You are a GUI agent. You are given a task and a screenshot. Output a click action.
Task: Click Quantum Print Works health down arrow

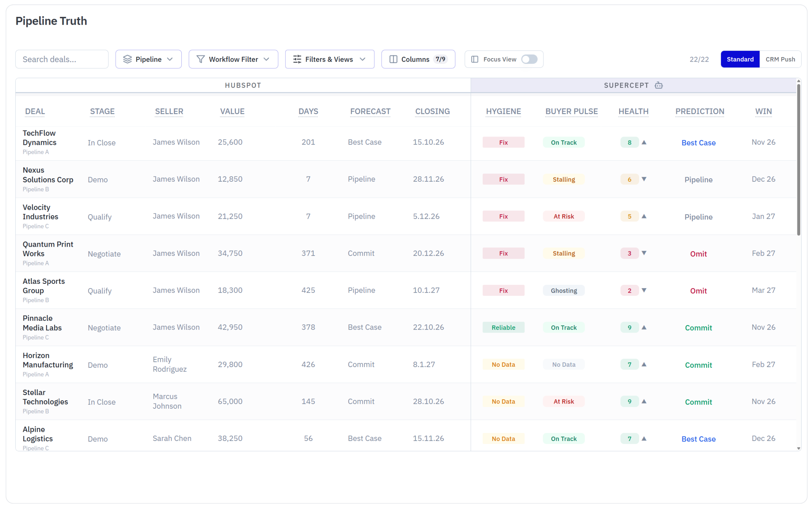(x=644, y=253)
